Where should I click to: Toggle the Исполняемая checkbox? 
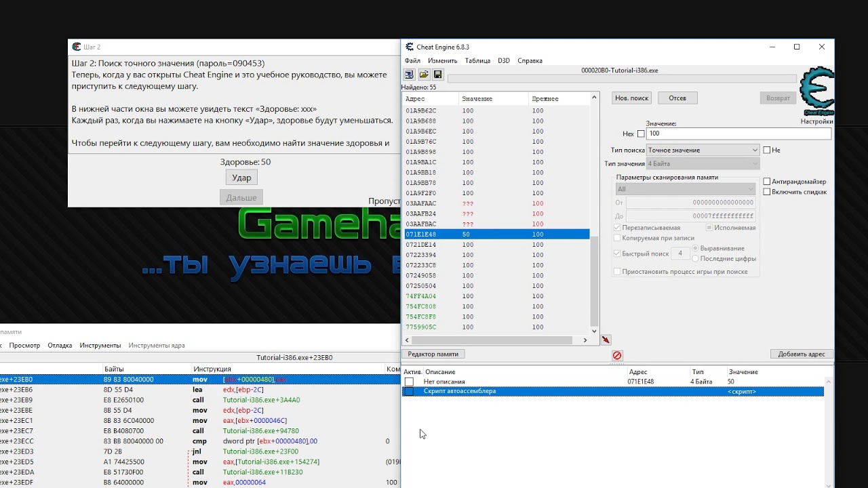(709, 228)
